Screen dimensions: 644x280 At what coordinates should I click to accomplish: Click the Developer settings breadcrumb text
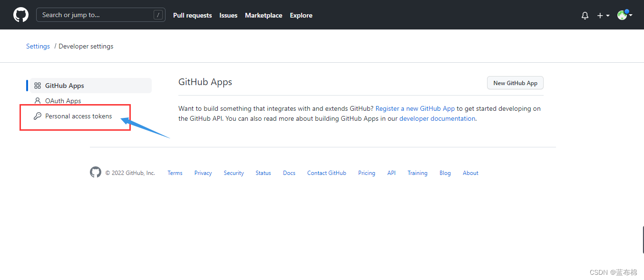click(x=86, y=46)
